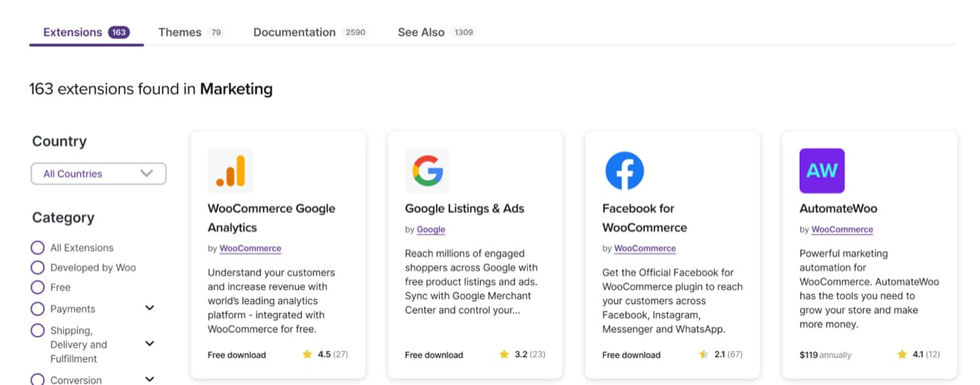
Task: Select the Conversion category radio
Action: coord(37,380)
